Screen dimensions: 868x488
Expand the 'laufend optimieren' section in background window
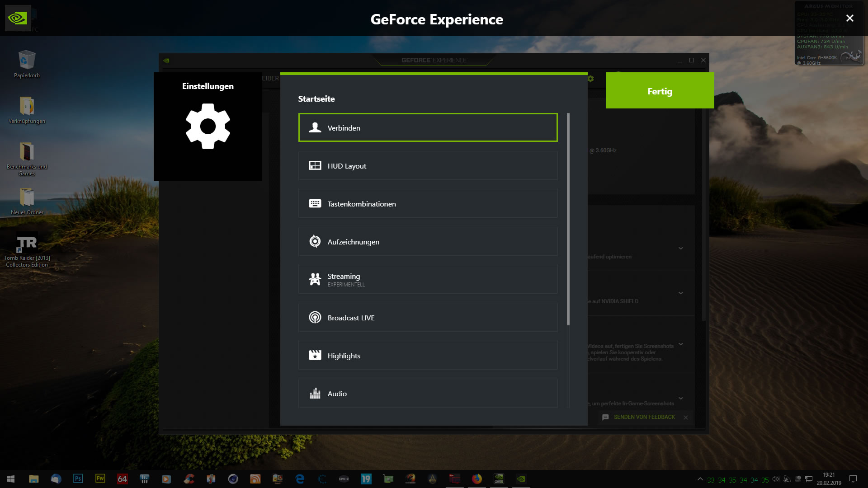pos(681,248)
